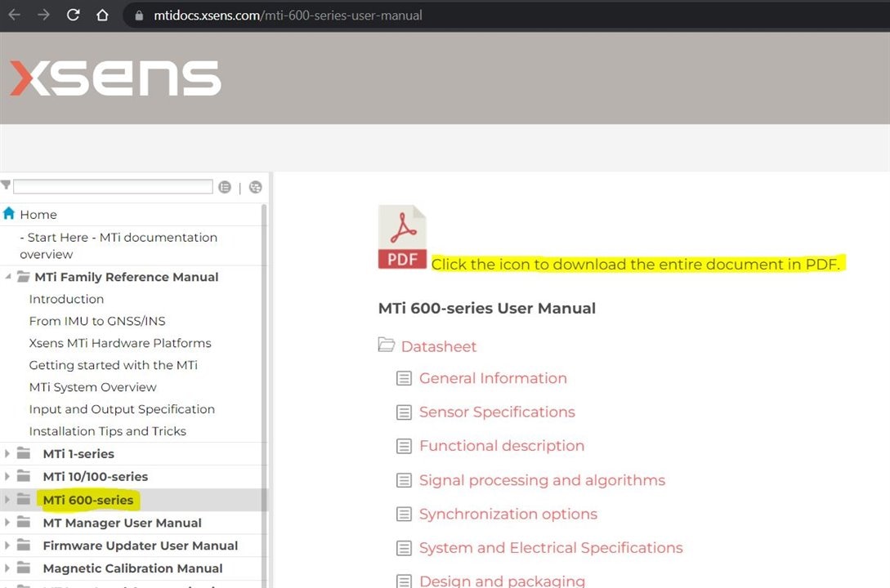Viewport: 890px width, 588px height.
Task: Go to the browser home icon
Action: pyautogui.click(x=102, y=15)
